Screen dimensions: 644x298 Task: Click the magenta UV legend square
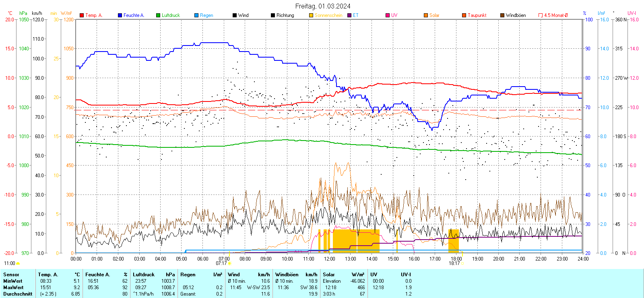point(388,15)
